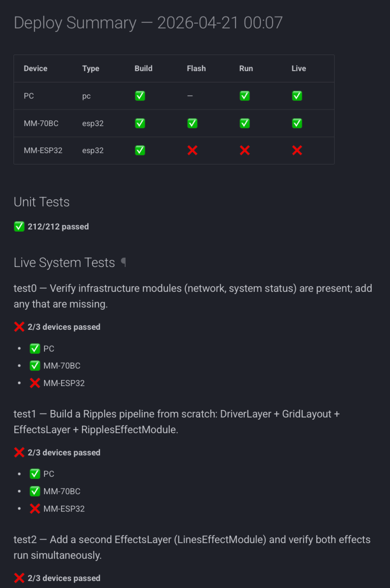Click the Flash column header

point(196,69)
